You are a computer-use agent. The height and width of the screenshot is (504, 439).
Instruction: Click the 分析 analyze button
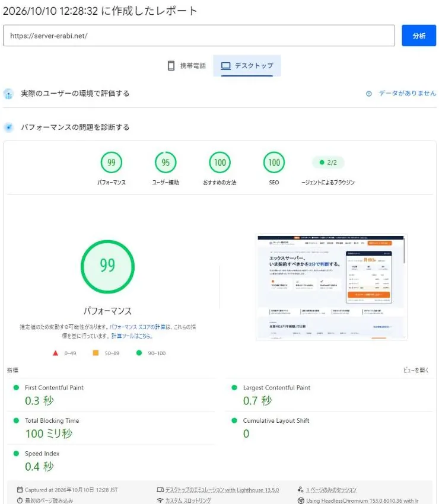click(419, 36)
